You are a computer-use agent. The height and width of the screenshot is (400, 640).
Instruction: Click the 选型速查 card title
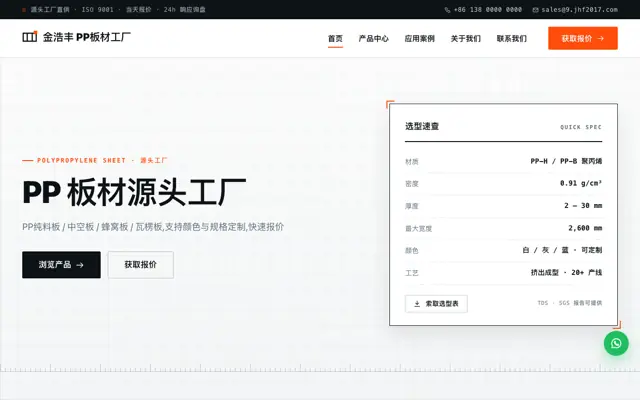pos(422,127)
